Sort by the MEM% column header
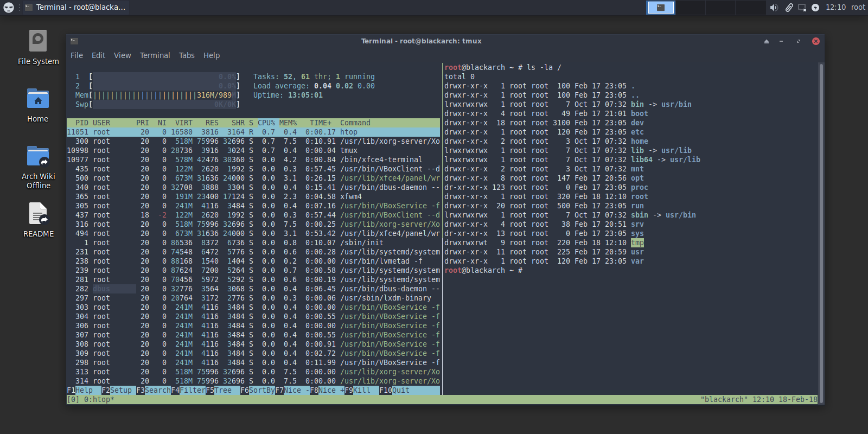Screen dimensions: 868x434 [x=288, y=123]
